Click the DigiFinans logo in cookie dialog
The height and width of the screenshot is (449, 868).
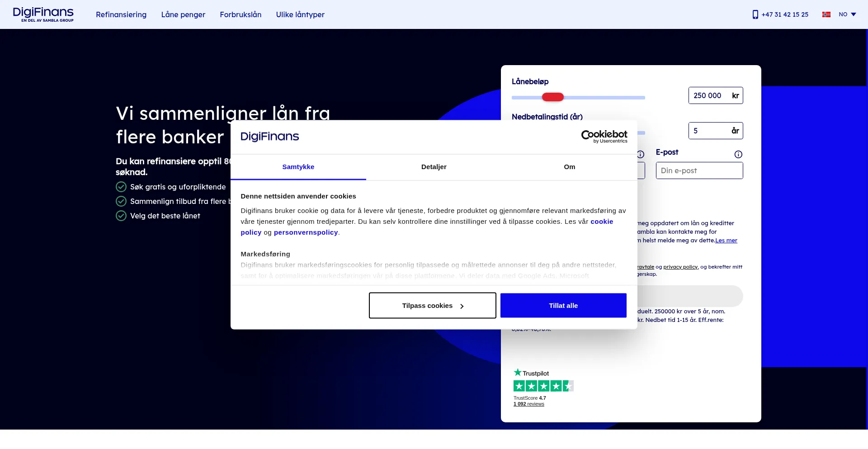coord(270,137)
